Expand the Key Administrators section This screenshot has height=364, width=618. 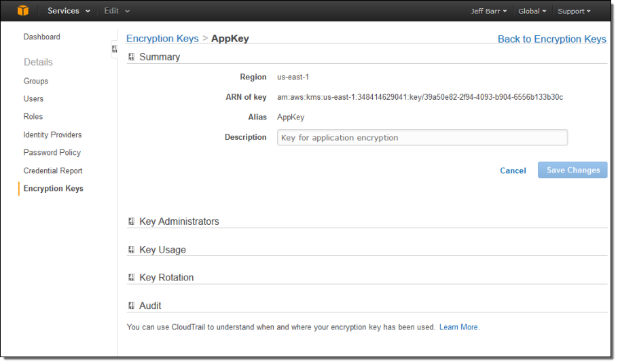point(132,221)
